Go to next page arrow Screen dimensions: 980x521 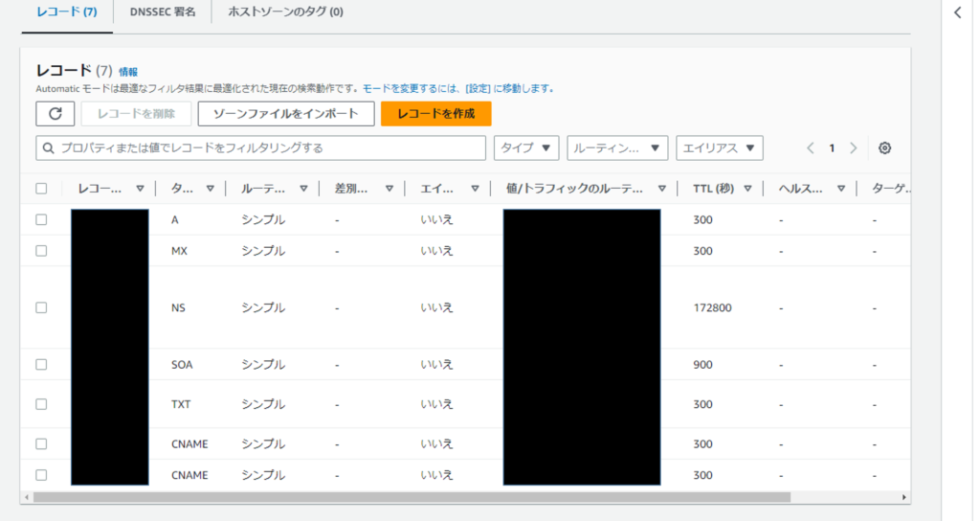click(x=853, y=148)
